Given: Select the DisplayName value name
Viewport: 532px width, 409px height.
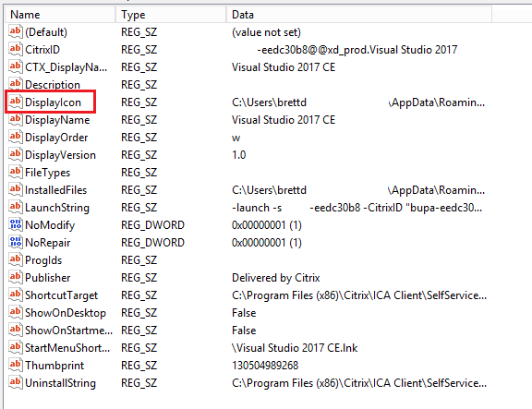Looking at the screenshot, I should (57, 120).
